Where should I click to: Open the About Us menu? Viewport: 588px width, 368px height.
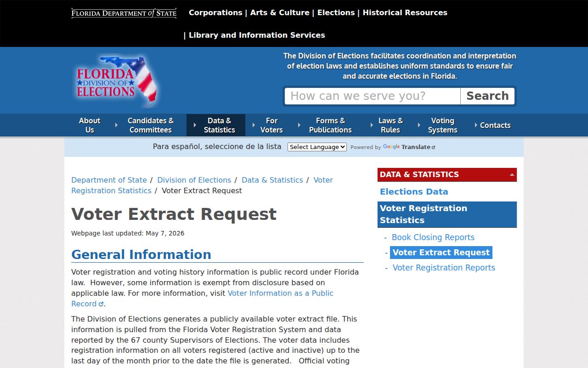tap(90, 125)
